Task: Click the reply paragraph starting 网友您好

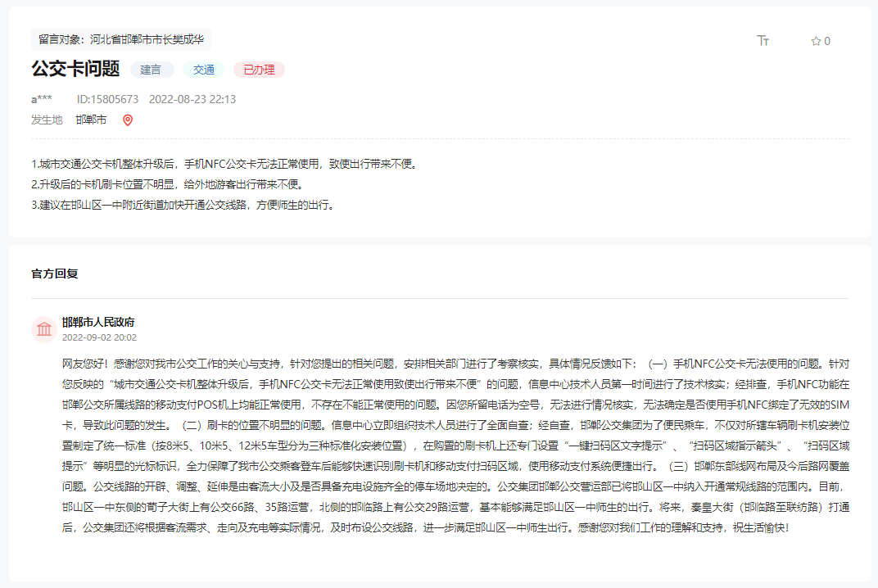Action: 456,446
